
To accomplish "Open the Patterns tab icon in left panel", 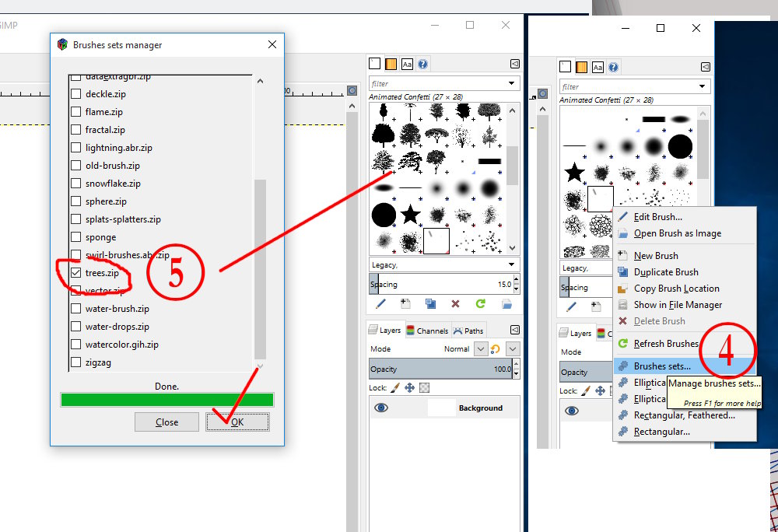I will pos(391,64).
